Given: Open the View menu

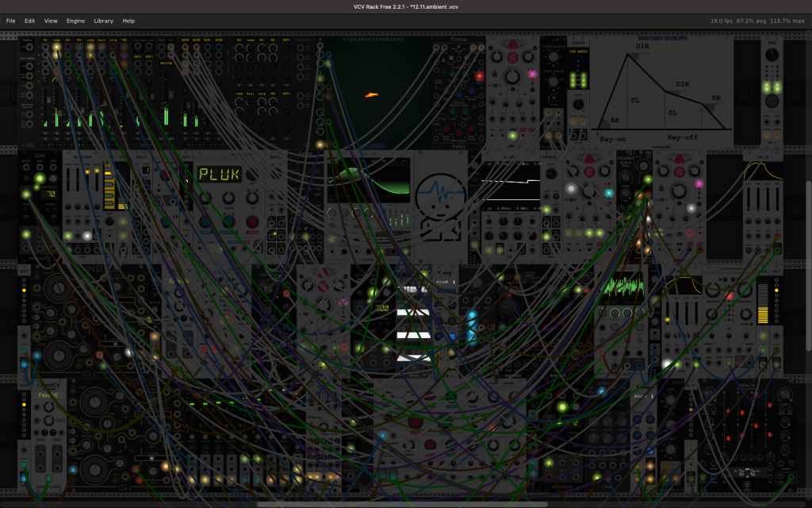Looking at the screenshot, I should (x=51, y=21).
